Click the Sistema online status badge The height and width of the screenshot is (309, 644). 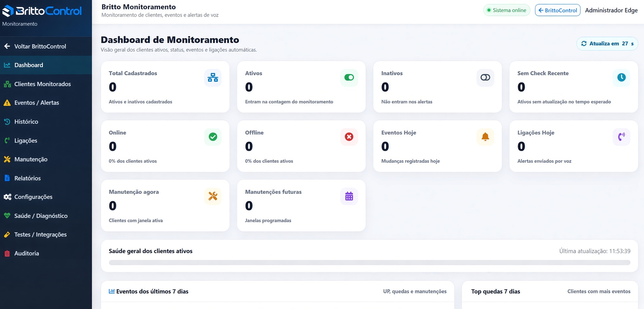tap(506, 10)
